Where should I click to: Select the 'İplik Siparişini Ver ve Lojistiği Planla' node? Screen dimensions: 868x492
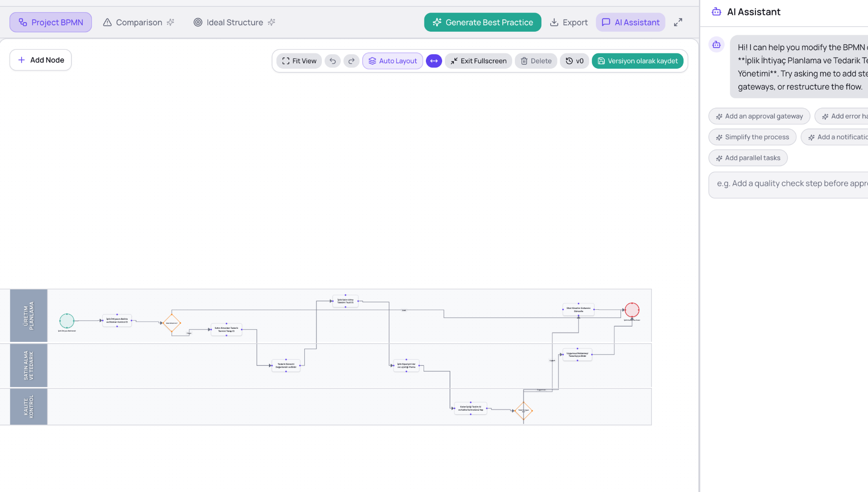tap(406, 365)
